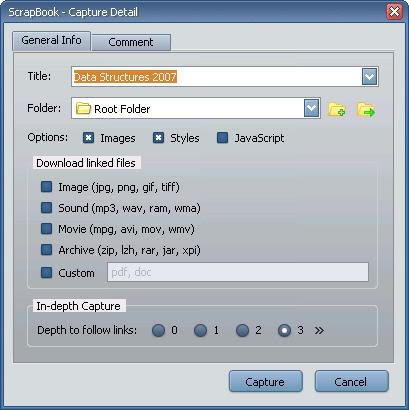Check Image (jpg, png, gif, tiff) linked files
The width and height of the screenshot is (409, 410).
click(x=46, y=187)
